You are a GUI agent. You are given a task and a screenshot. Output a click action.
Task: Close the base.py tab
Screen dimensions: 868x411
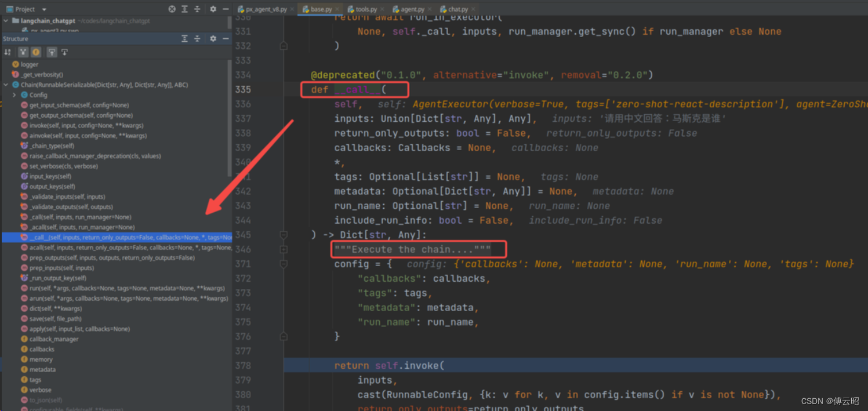[337, 9]
